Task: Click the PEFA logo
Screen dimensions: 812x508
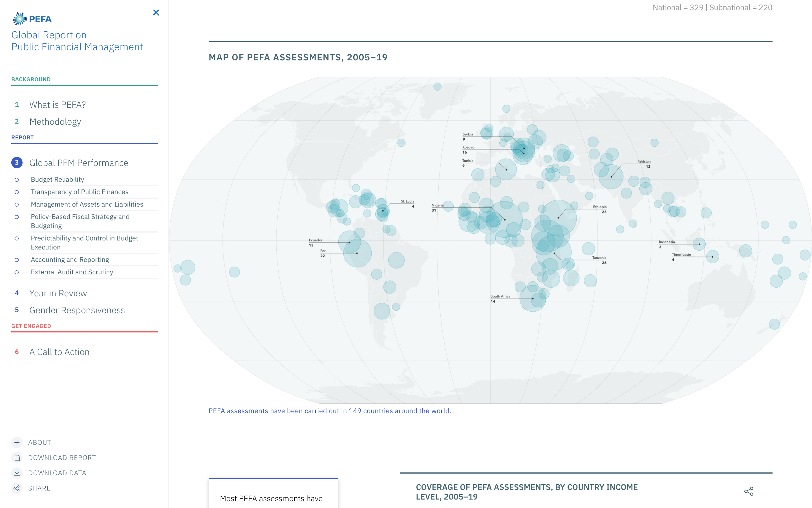Action: [x=32, y=19]
